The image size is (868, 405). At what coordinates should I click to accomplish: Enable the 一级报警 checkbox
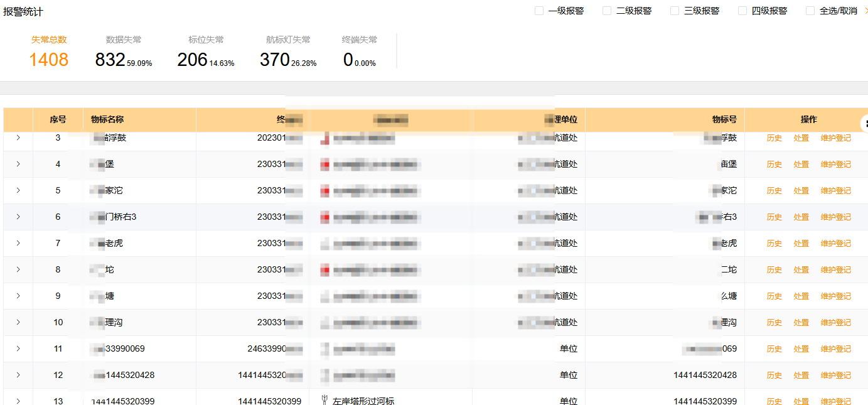tap(539, 11)
